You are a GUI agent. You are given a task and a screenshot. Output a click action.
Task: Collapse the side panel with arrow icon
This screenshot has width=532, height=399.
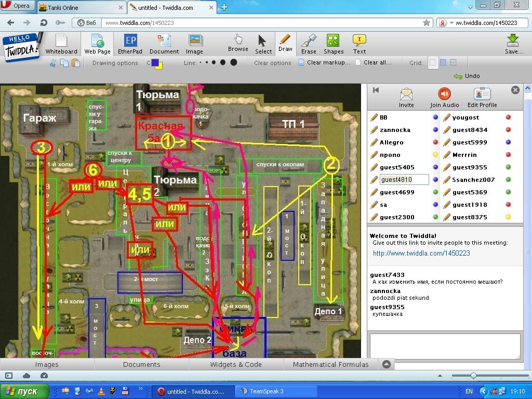click(376, 90)
